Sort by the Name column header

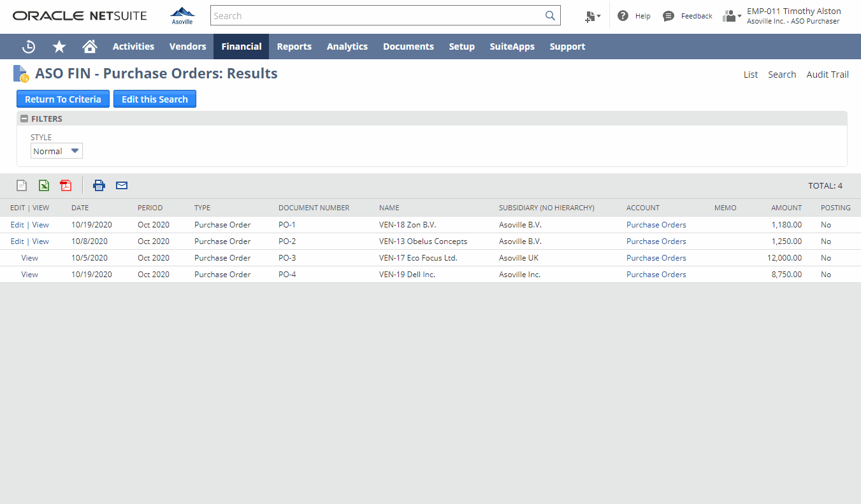389,208
